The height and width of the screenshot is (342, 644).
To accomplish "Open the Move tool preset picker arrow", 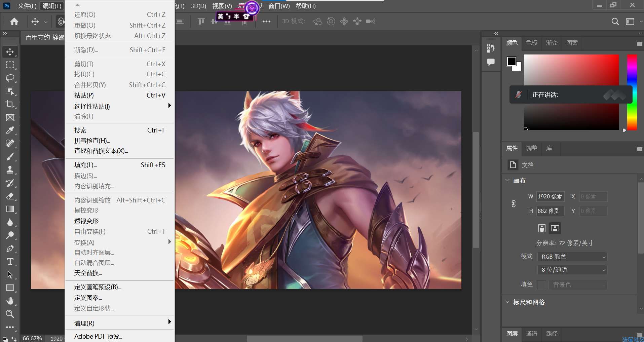I will pyautogui.click(x=46, y=22).
